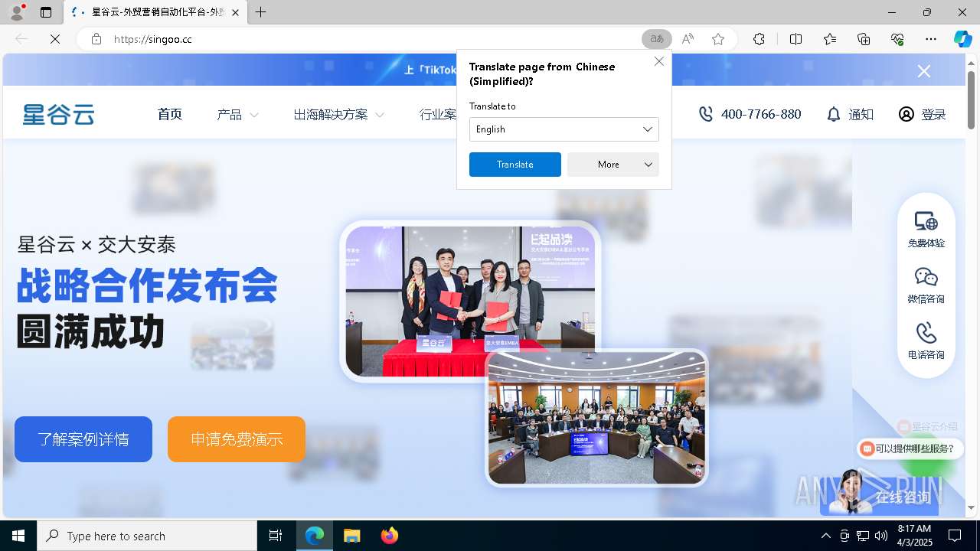Image resolution: width=980 pixels, height=551 pixels.
Task: Click the 星谷云 logo
Action: click(58, 115)
